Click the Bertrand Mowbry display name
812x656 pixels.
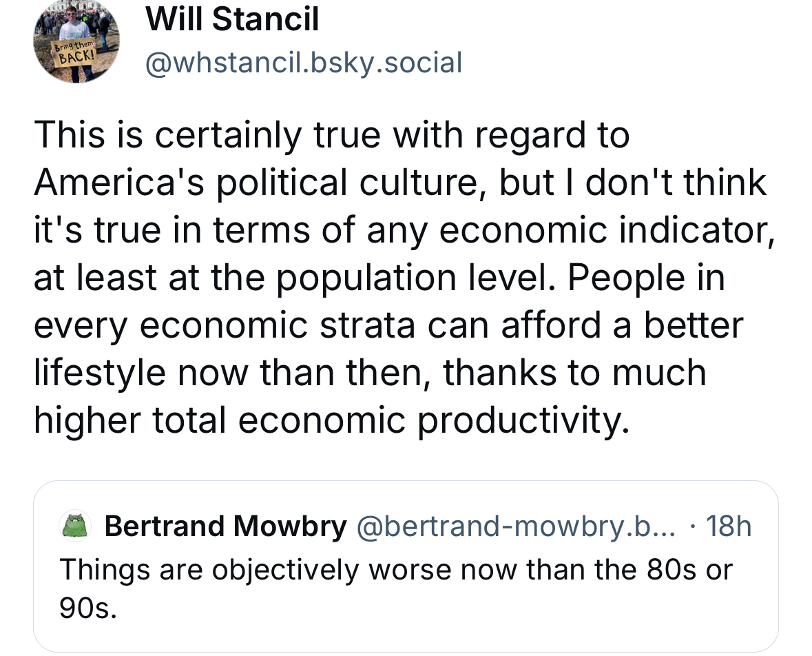coord(226,527)
